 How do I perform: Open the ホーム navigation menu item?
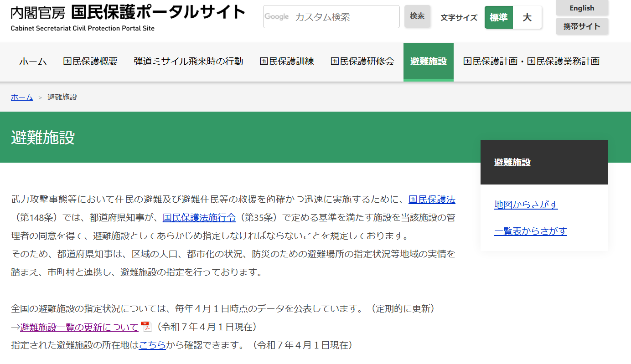33,62
